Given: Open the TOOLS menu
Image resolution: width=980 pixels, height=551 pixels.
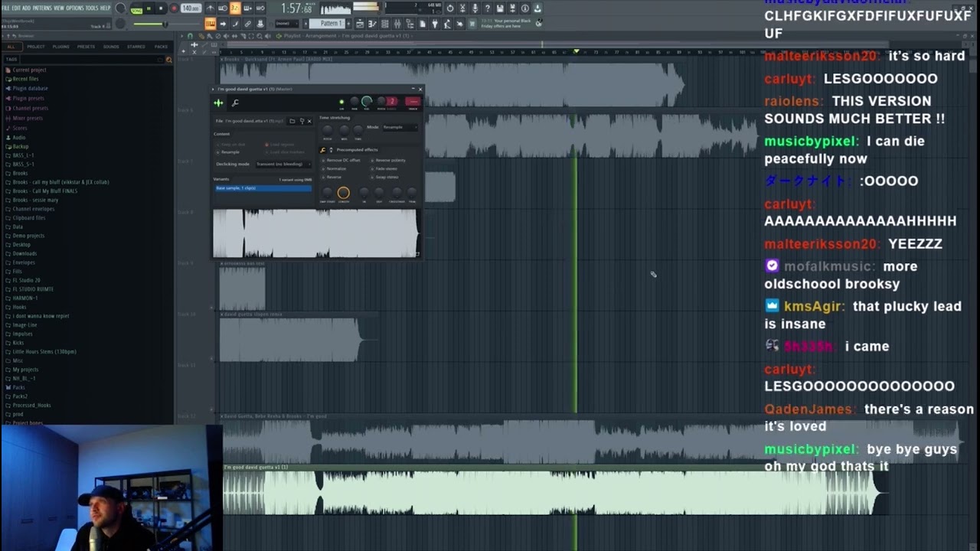Looking at the screenshot, I should coord(92,8).
